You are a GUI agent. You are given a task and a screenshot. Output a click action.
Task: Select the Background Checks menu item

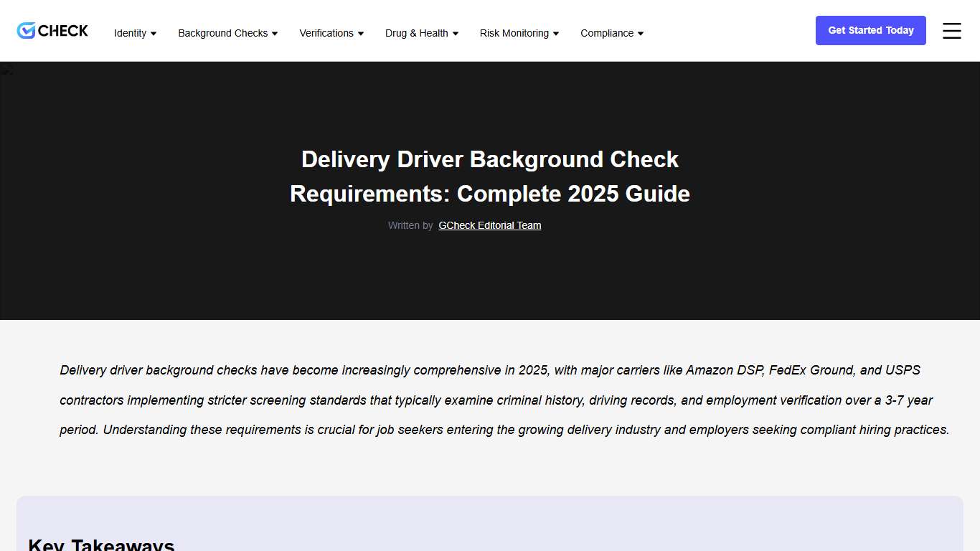[x=222, y=33]
